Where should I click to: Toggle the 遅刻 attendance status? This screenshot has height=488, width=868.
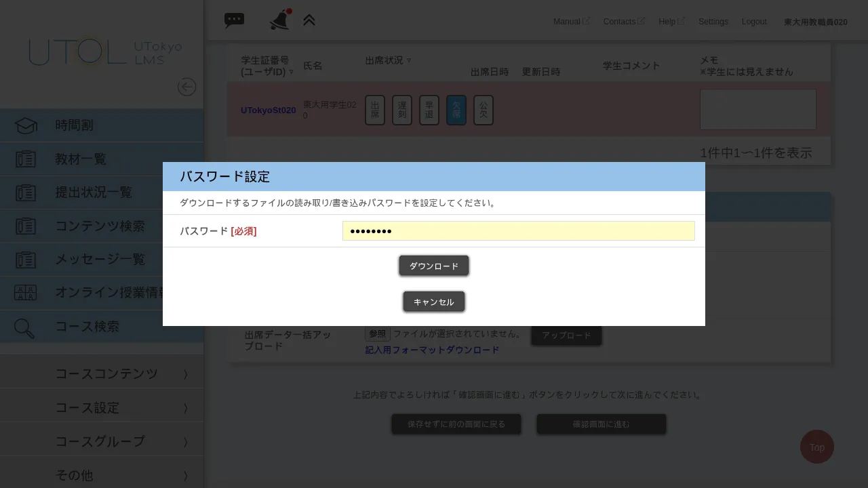coord(401,110)
